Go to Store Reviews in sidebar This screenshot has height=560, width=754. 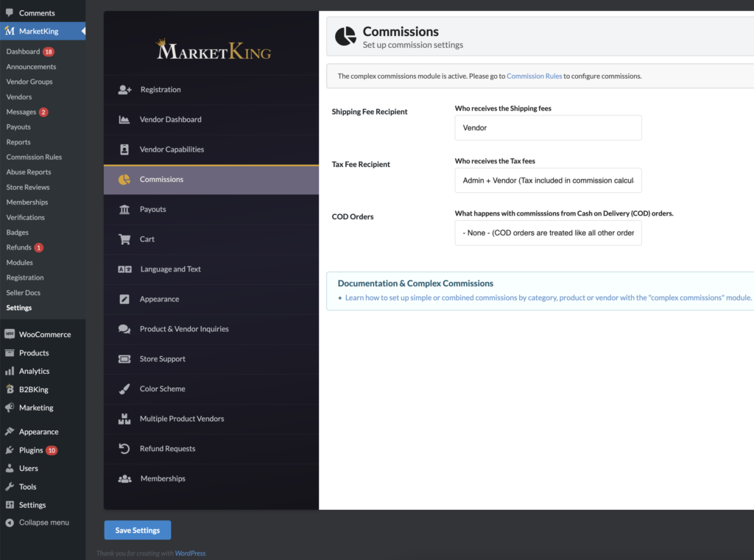[x=27, y=187]
